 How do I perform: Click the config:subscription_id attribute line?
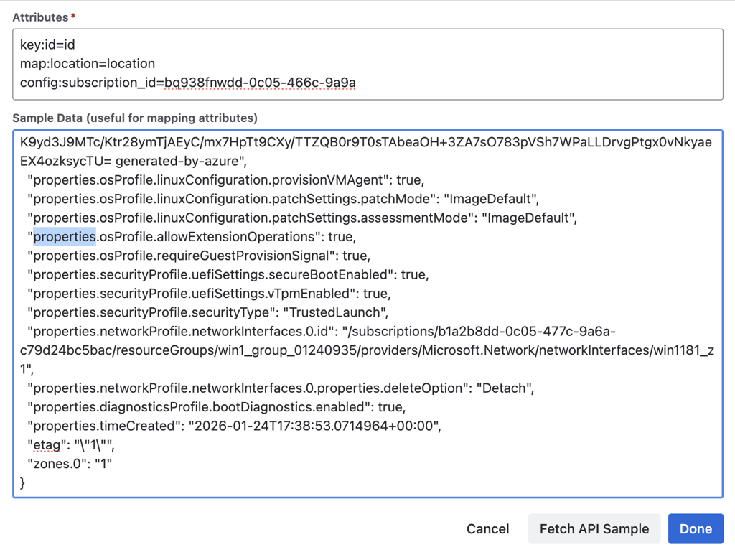coord(188,83)
